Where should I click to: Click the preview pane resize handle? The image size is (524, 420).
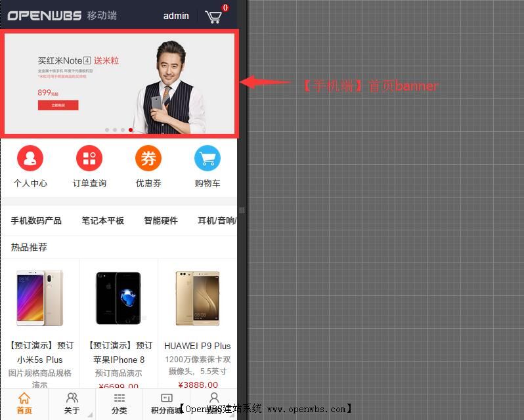point(242,210)
